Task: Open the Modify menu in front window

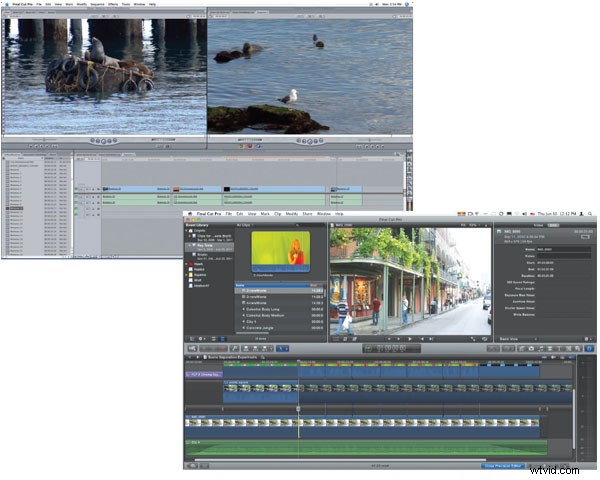Action: (x=292, y=214)
